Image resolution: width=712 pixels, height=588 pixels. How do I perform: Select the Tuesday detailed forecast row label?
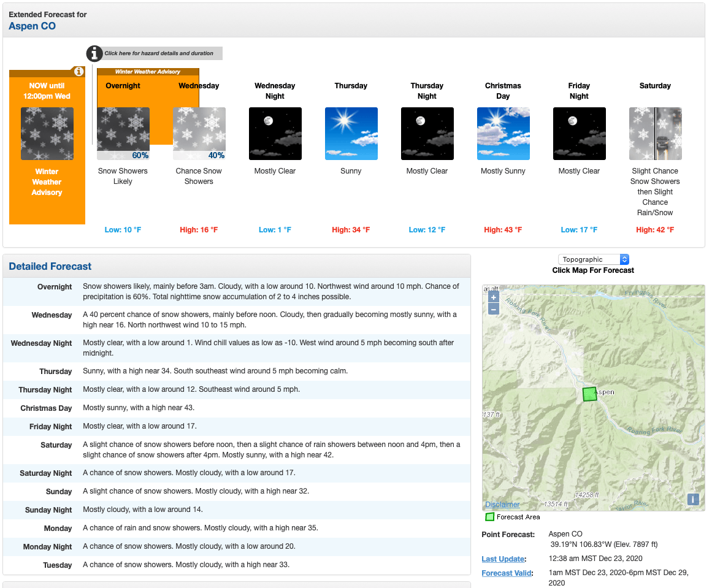(x=58, y=565)
